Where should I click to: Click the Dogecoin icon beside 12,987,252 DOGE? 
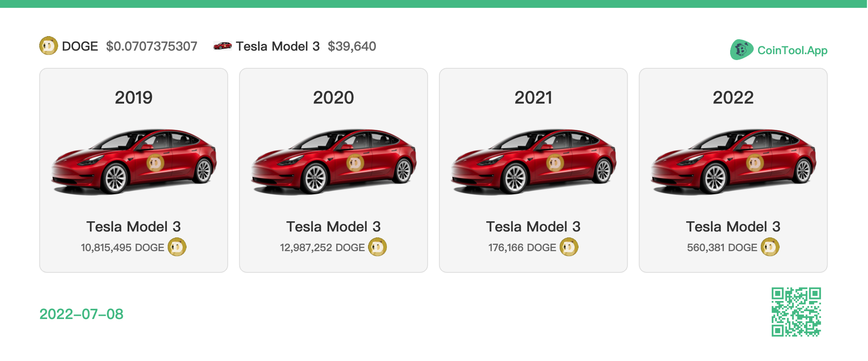point(377,247)
